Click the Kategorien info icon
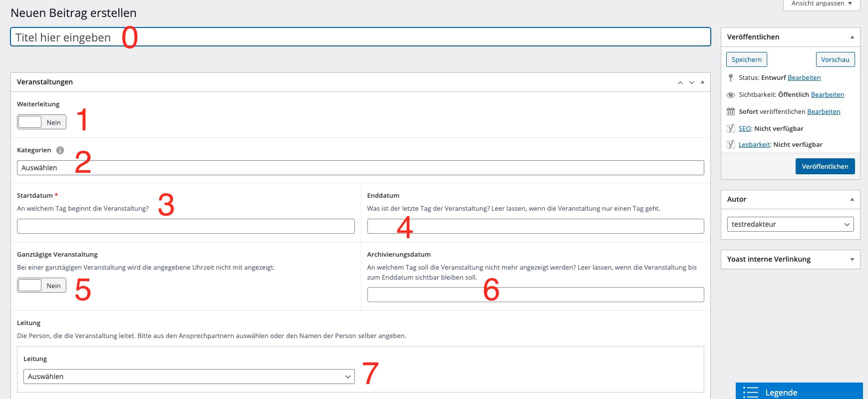This screenshot has height=399, width=868. click(x=60, y=150)
